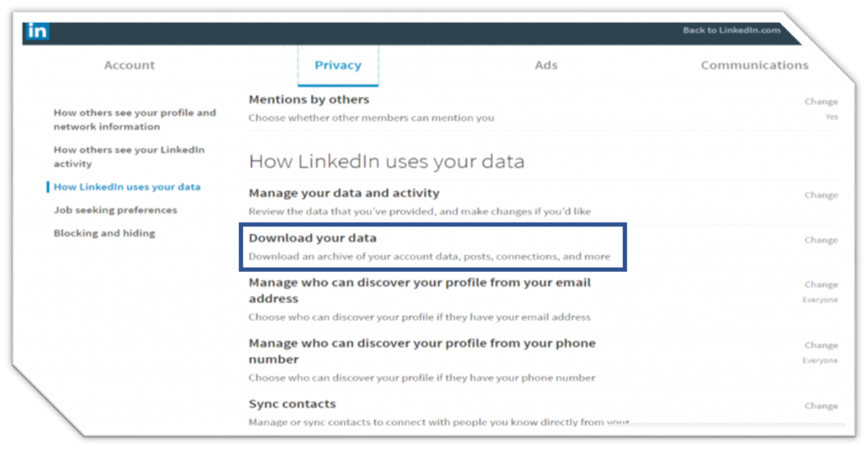Select How LinkedIn uses your data sidebar item
Image resolution: width=868 pixels, height=449 pixels.
pos(127,186)
